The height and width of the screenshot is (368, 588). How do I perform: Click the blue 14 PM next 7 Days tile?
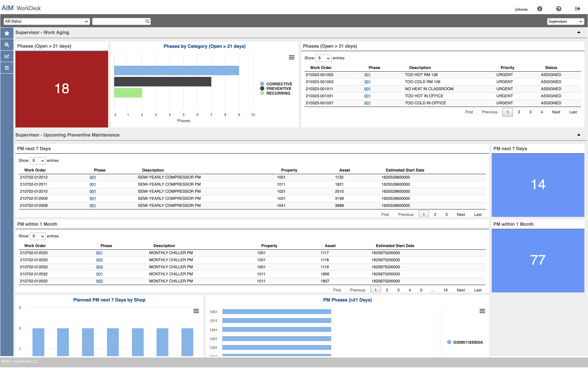pyautogui.click(x=538, y=185)
